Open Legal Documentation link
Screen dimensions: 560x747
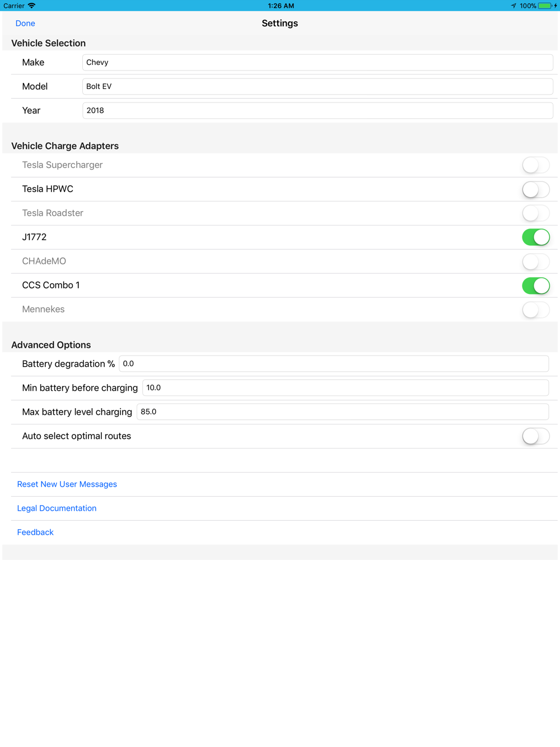pyautogui.click(x=57, y=508)
